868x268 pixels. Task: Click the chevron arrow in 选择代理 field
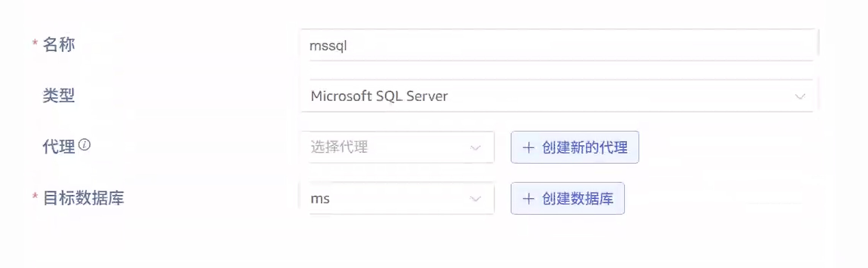475,148
